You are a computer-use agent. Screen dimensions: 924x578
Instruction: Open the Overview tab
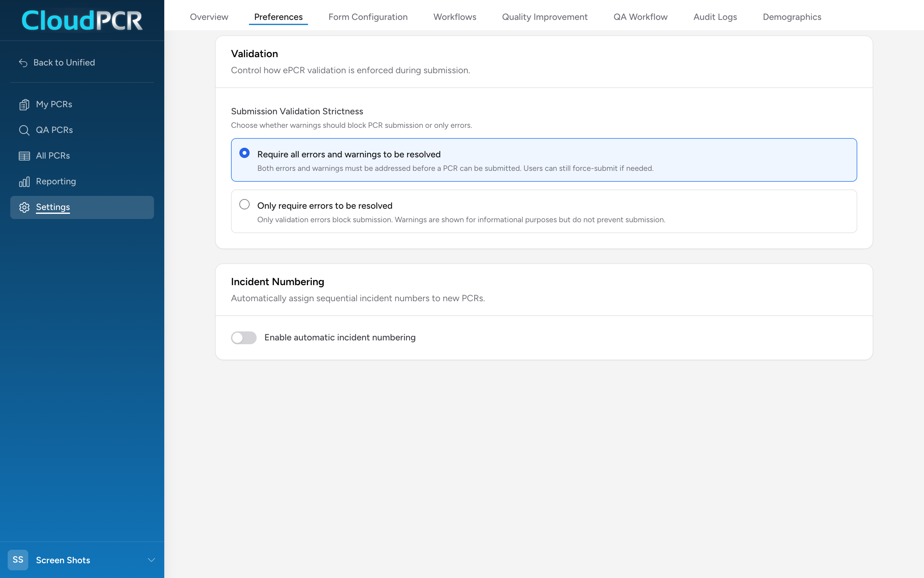coord(209,17)
